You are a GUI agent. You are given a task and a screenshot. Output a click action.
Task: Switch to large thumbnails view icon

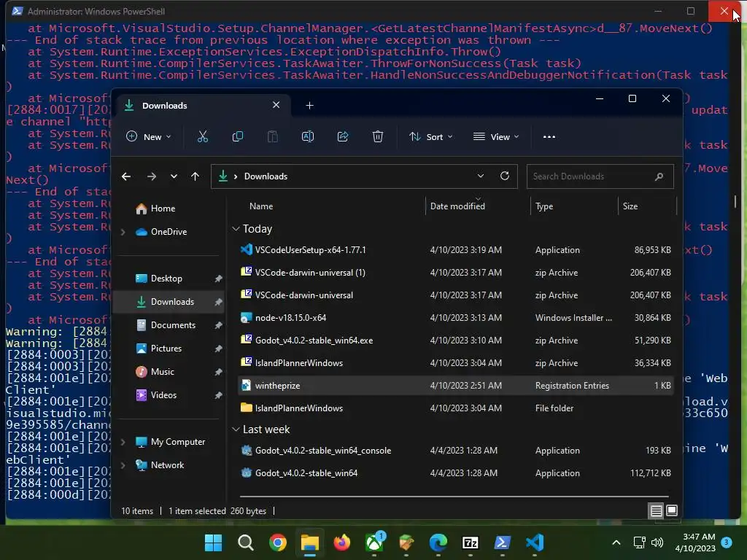click(672, 511)
